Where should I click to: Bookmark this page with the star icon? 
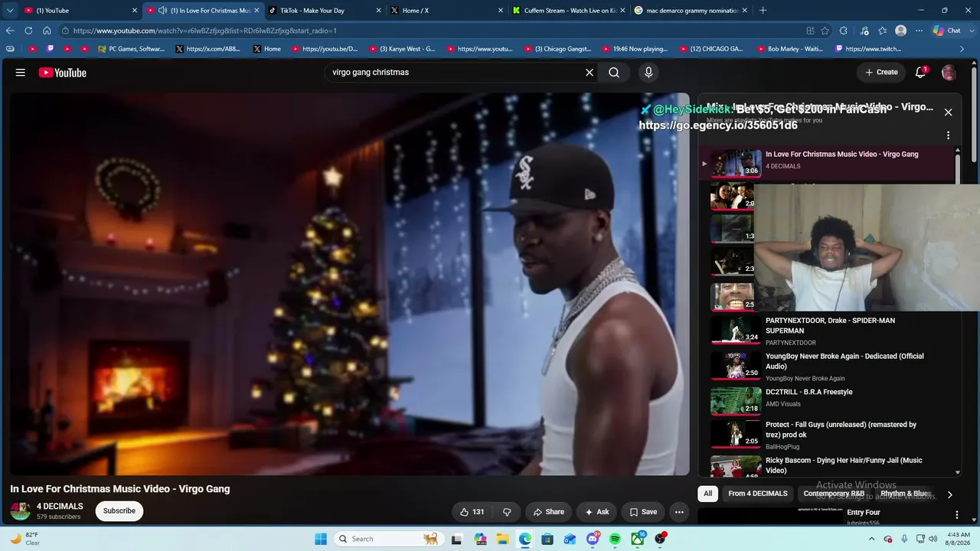(x=825, y=31)
